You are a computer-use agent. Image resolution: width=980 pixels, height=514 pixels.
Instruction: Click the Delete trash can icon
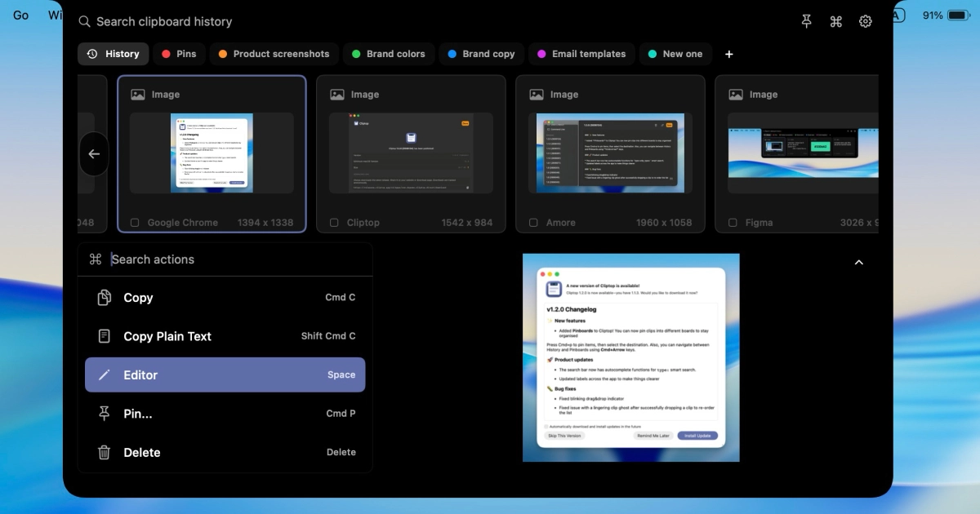click(105, 452)
